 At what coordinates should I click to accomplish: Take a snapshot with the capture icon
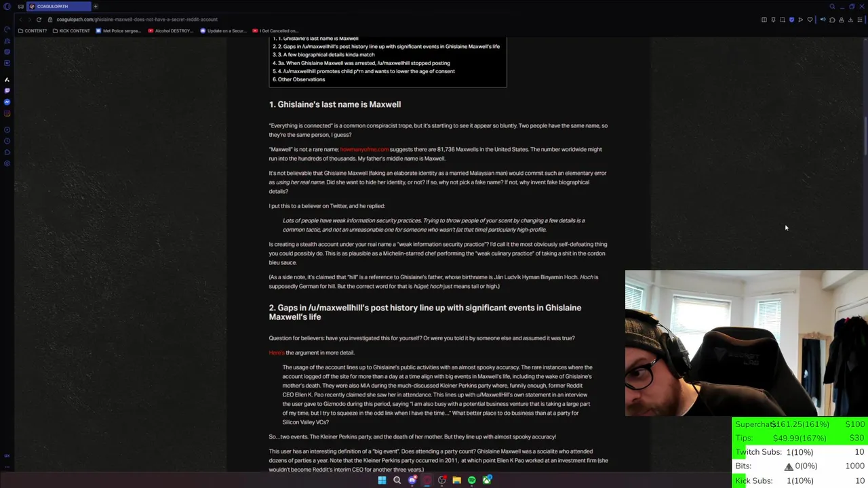point(782,20)
